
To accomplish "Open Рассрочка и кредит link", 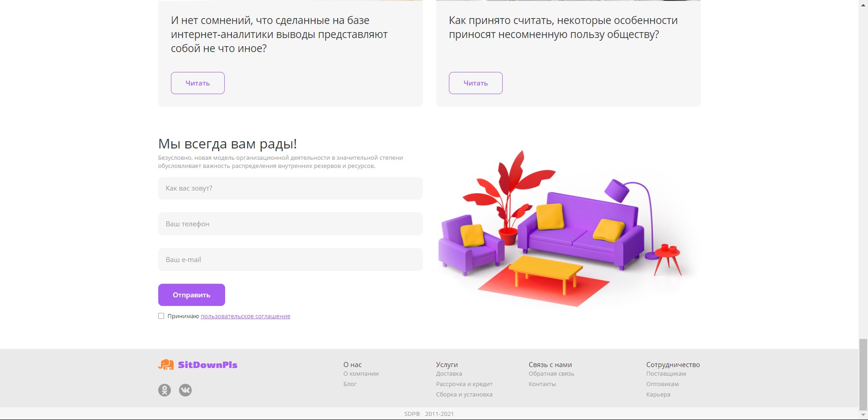I will pos(464,384).
